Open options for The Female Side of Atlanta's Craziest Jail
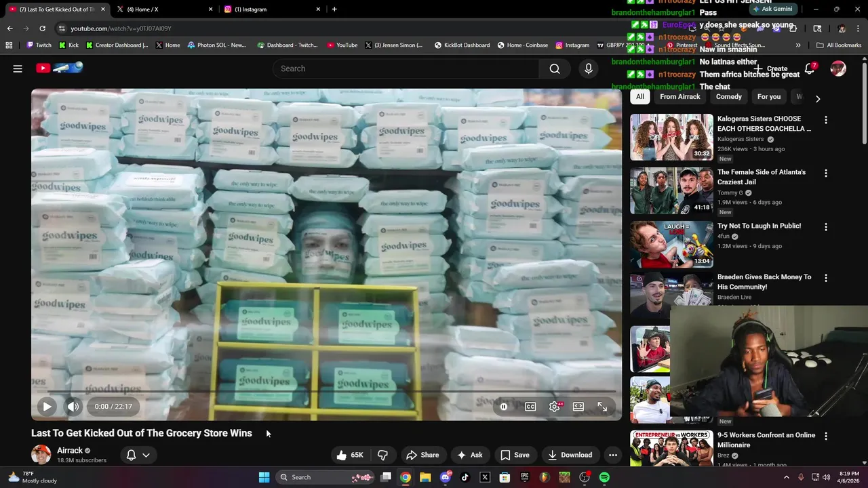 click(826, 174)
